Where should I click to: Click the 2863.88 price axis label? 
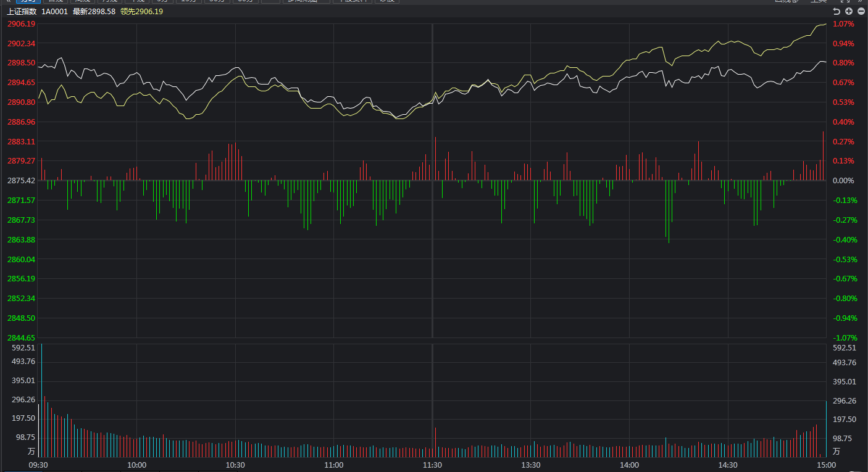coord(21,239)
